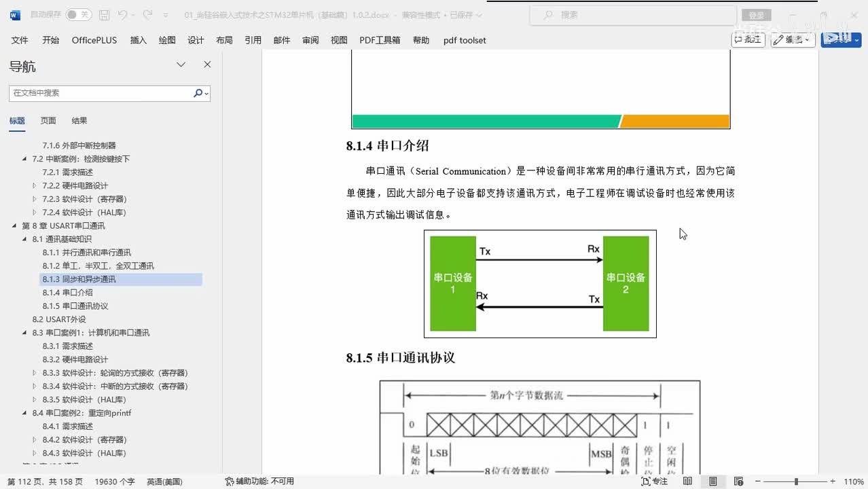Click the Redo arrow icon
This screenshot has width=868, height=489.
(x=147, y=14)
